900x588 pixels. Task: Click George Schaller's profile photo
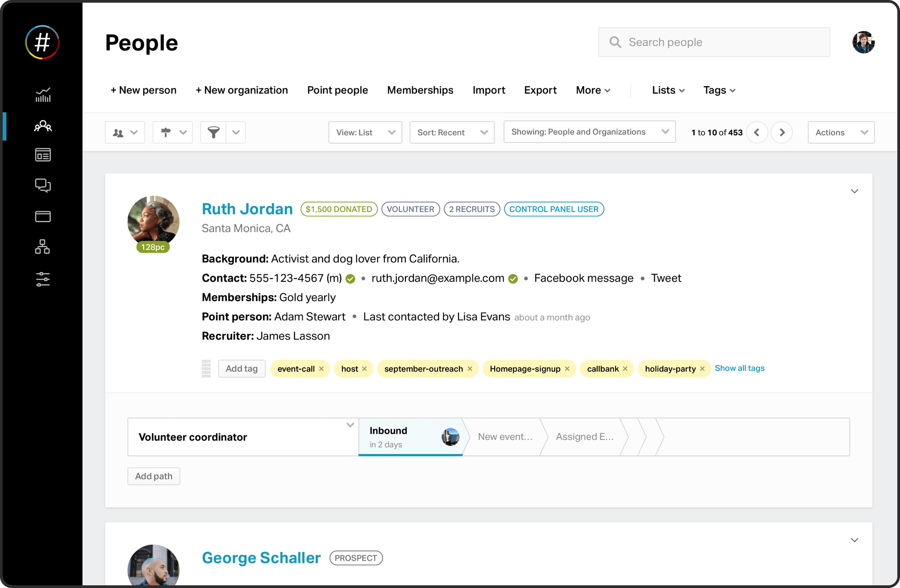point(153,565)
